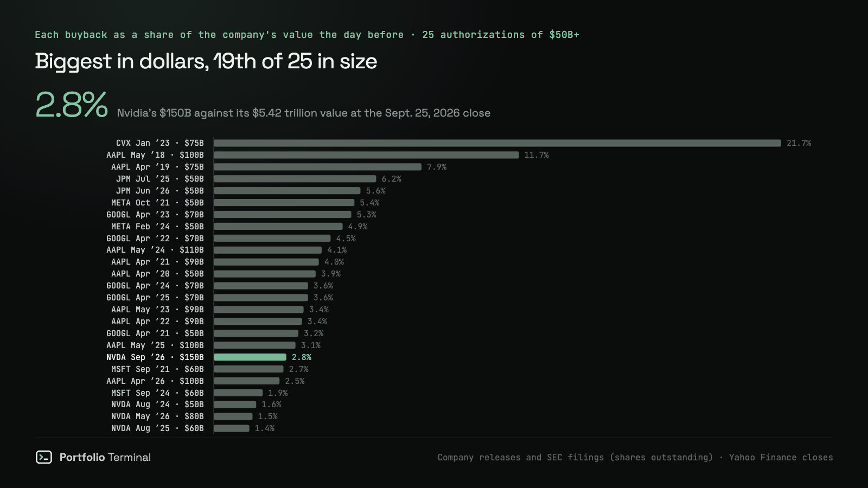Viewport: 868px width, 488px height.
Task: Select the AAPL May '24 · $110B label
Action: coord(155,250)
